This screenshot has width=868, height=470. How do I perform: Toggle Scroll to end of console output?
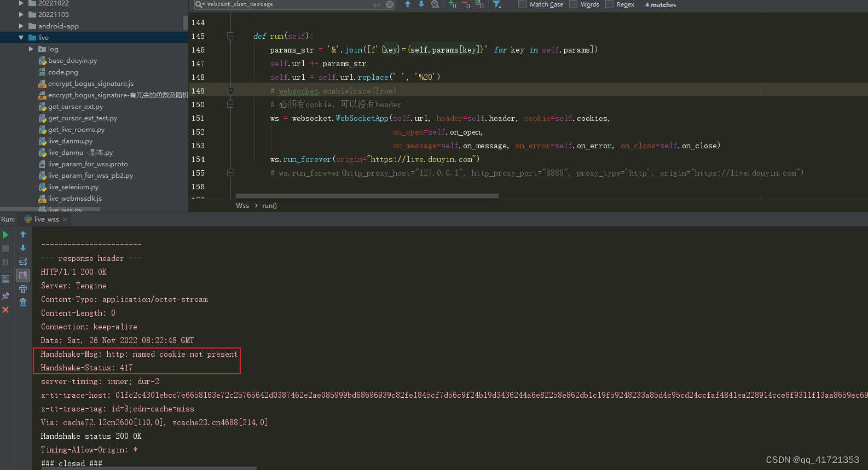23,275
